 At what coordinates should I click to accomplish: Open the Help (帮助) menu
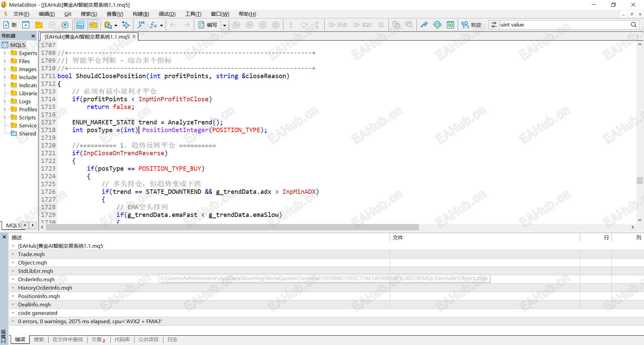coord(247,14)
